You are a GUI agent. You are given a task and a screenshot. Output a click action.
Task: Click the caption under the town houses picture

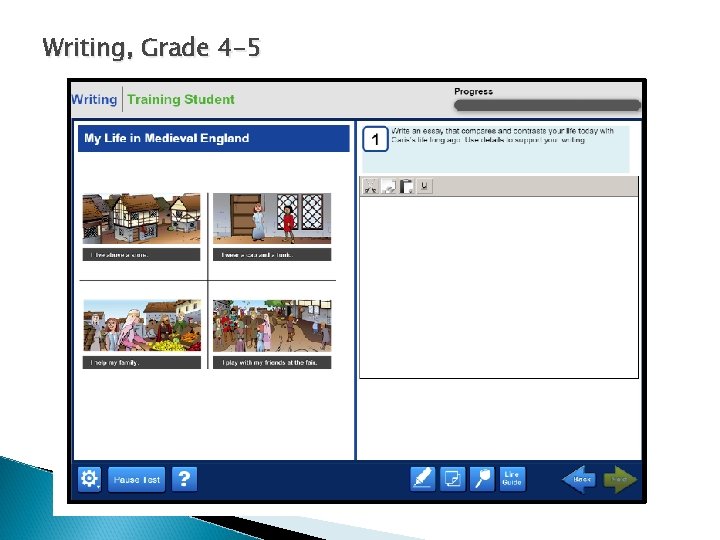pos(141,254)
